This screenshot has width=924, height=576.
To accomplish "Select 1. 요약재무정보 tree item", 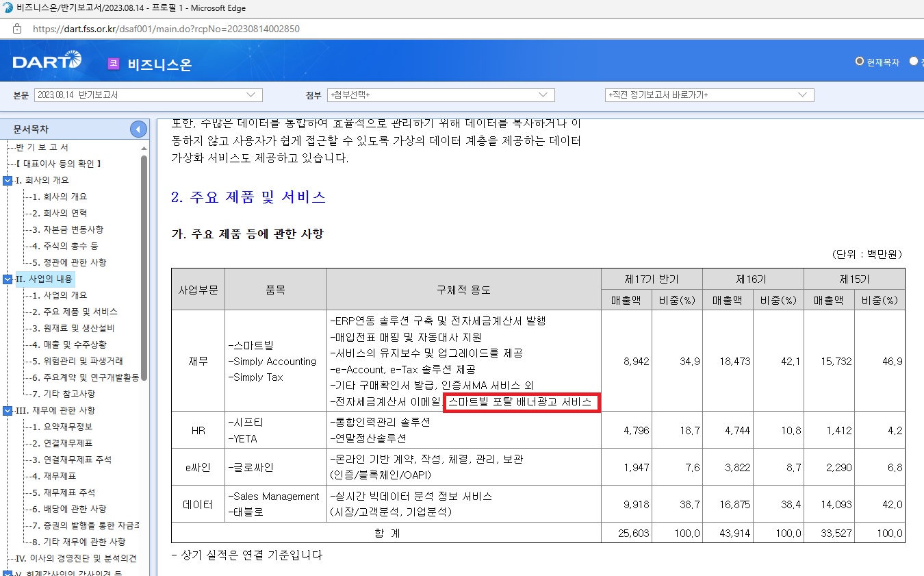I will [x=64, y=427].
